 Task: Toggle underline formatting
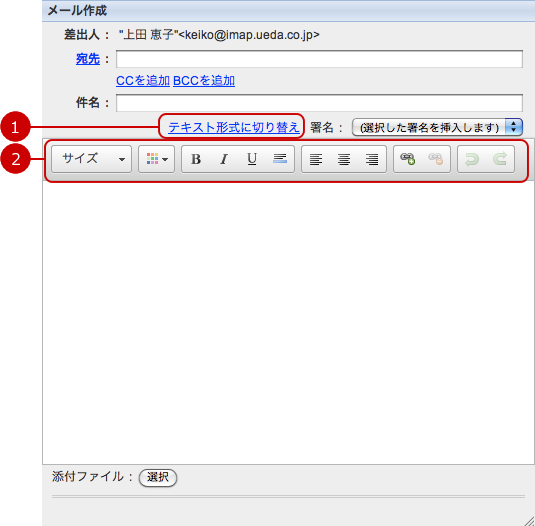252,159
